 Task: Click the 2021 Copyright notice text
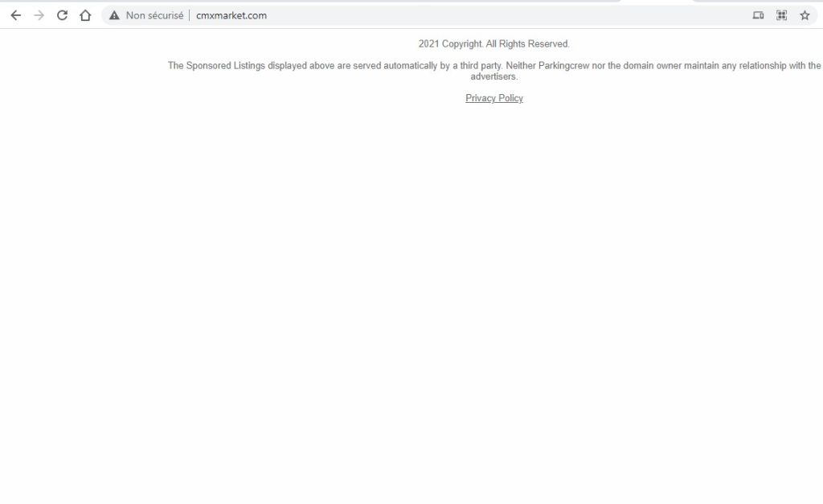[x=450, y=44]
